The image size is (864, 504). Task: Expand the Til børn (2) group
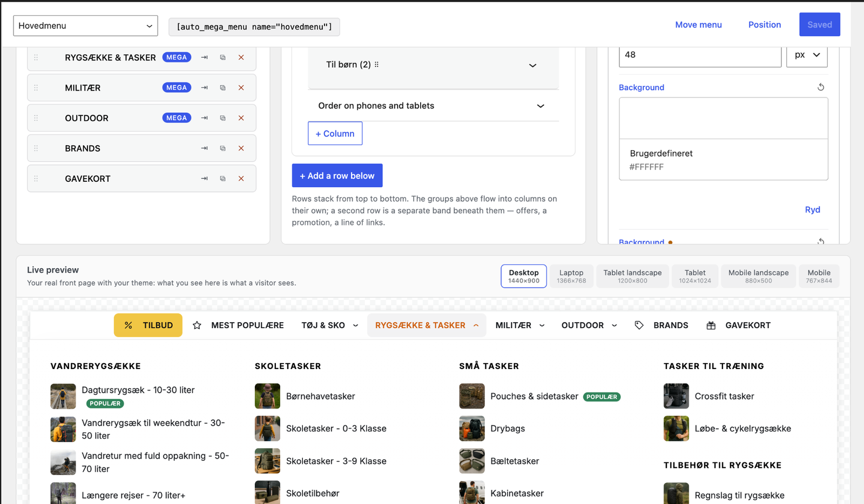pos(532,65)
